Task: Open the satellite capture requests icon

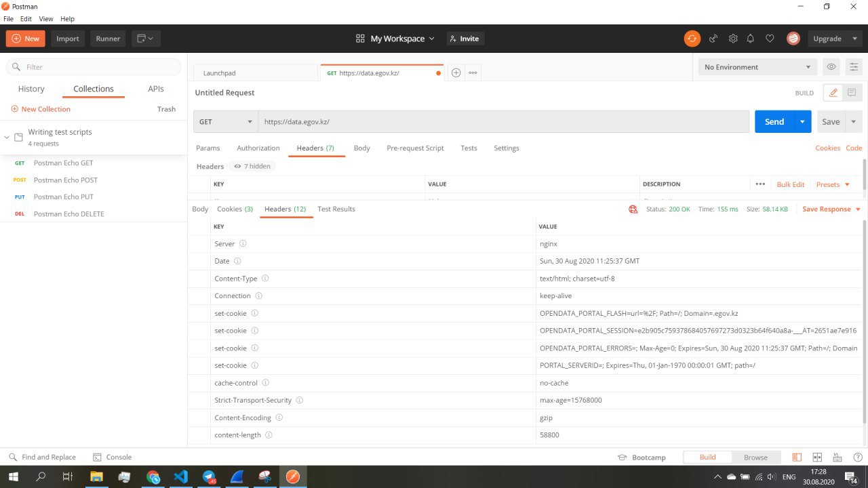Action: pyautogui.click(x=713, y=39)
